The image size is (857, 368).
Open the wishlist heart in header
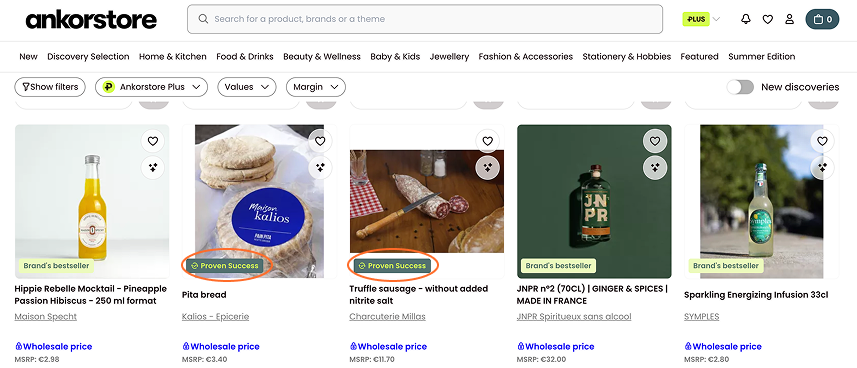[767, 19]
